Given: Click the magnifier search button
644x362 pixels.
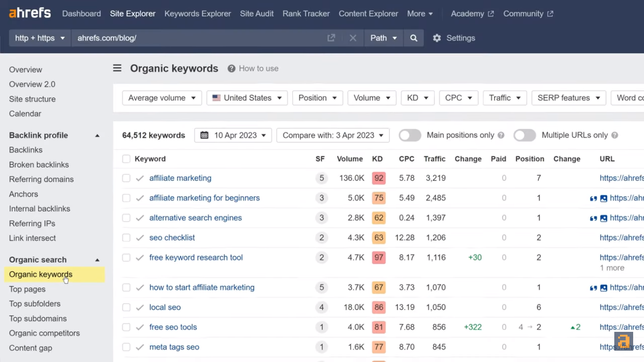Looking at the screenshot, I should tap(413, 38).
